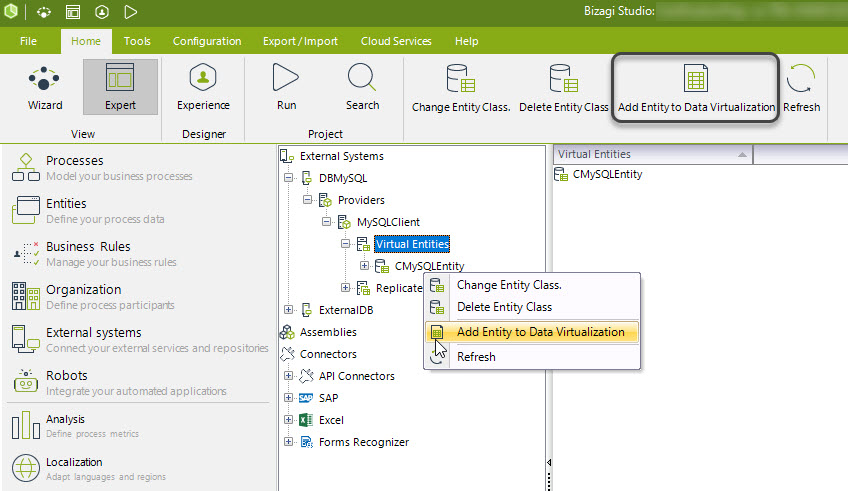Select the Providers tree item

click(361, 200)
